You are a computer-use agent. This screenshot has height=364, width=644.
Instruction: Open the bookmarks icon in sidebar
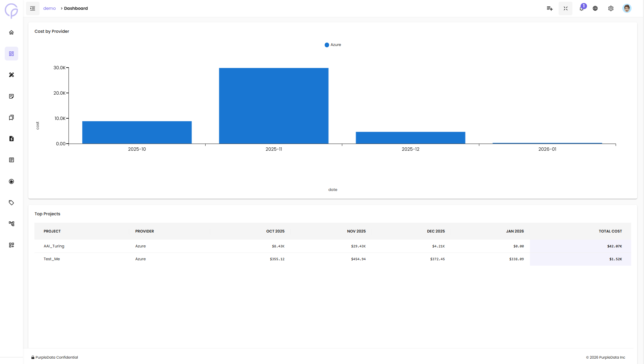coord(11,118)
